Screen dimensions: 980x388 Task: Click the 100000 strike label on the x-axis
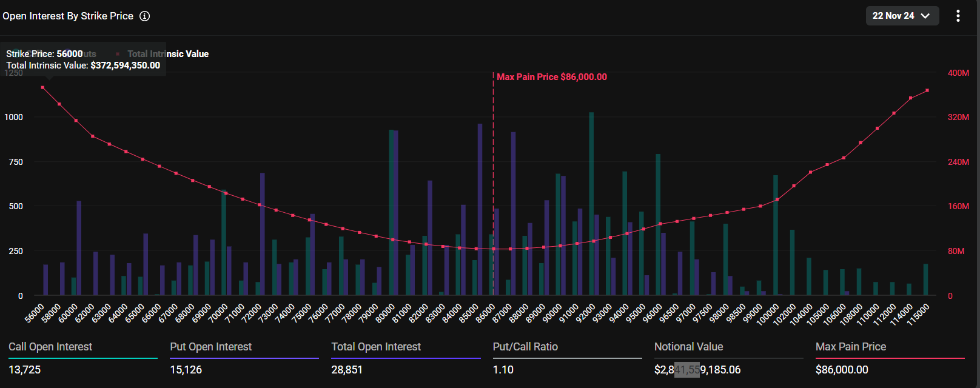[768, 315]
